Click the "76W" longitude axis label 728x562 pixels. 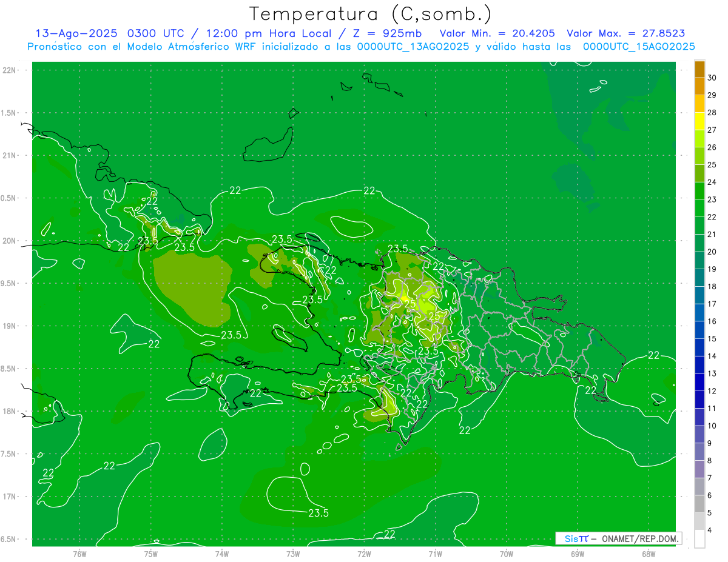(x=79, y=554)
